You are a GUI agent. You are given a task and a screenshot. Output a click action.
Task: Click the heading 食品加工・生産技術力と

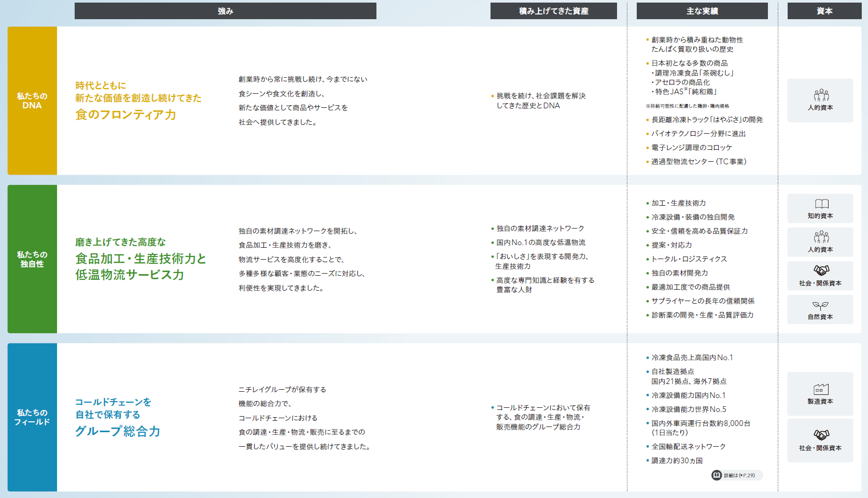pos(141,259)
